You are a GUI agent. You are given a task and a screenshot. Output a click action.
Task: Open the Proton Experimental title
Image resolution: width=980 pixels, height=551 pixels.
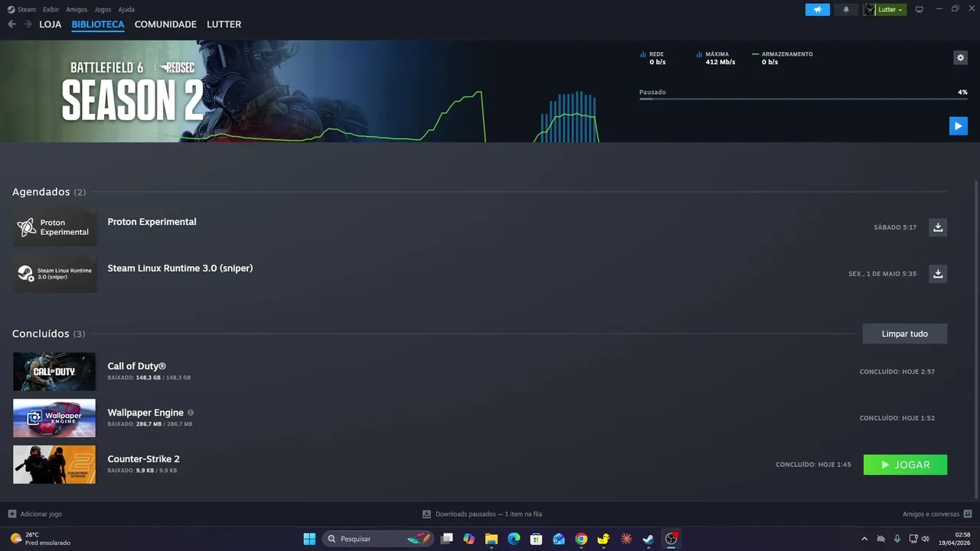click(152, 222)
